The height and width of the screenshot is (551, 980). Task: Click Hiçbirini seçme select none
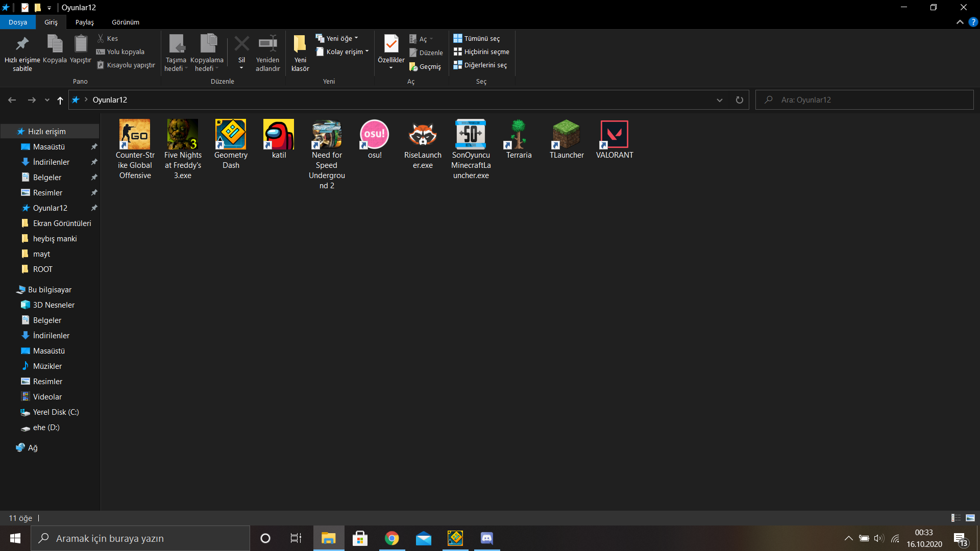[481, 52]
